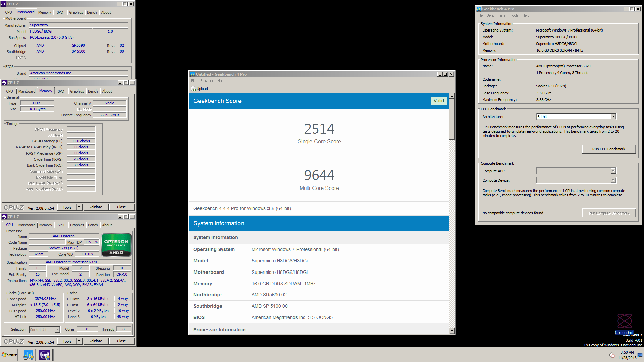Switch to SPD tab in CPU-Z Memory window
Viewport: 644px width, 362px height.
(61, 91)
